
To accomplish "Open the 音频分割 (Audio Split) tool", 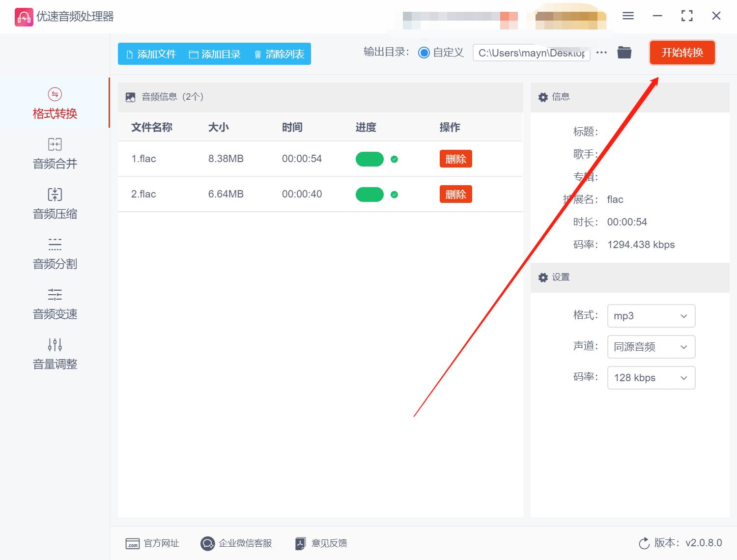I will [54, 253].
